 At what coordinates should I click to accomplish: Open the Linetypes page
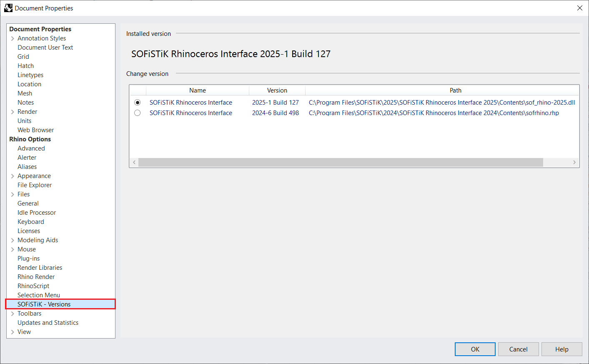[30, 75]
